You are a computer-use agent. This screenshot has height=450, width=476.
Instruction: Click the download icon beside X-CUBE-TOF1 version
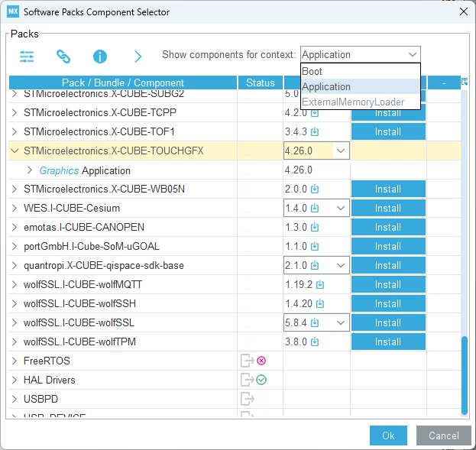315,131
